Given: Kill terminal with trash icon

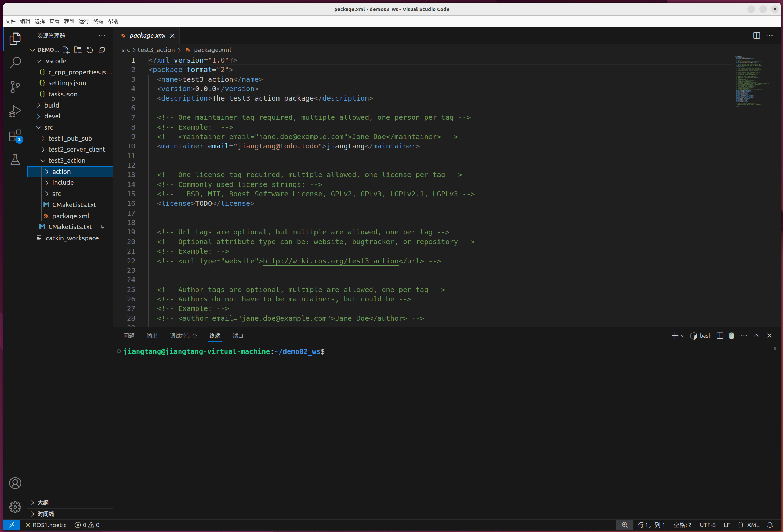Looking at the screenshot, I should point(731,336).
